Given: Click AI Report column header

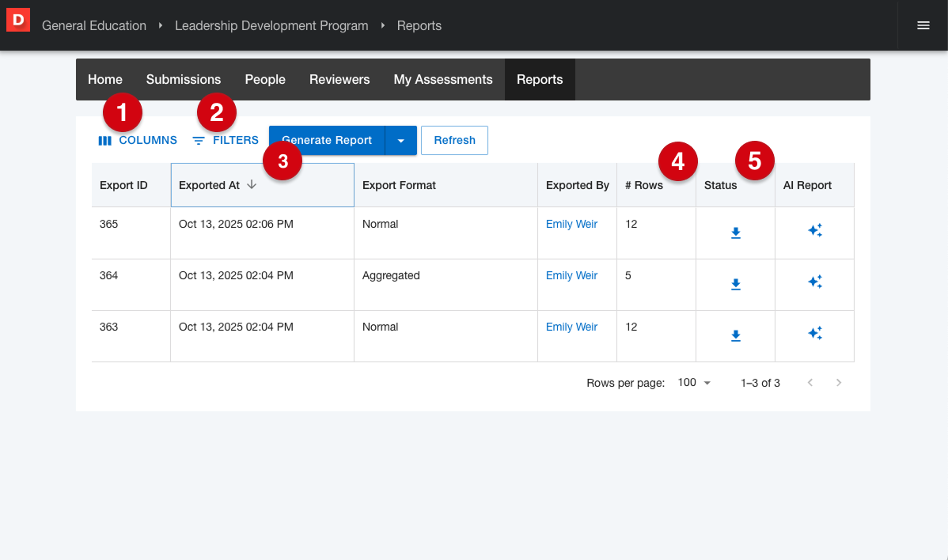Looking at the screenshot, I should tap(814, 185).
